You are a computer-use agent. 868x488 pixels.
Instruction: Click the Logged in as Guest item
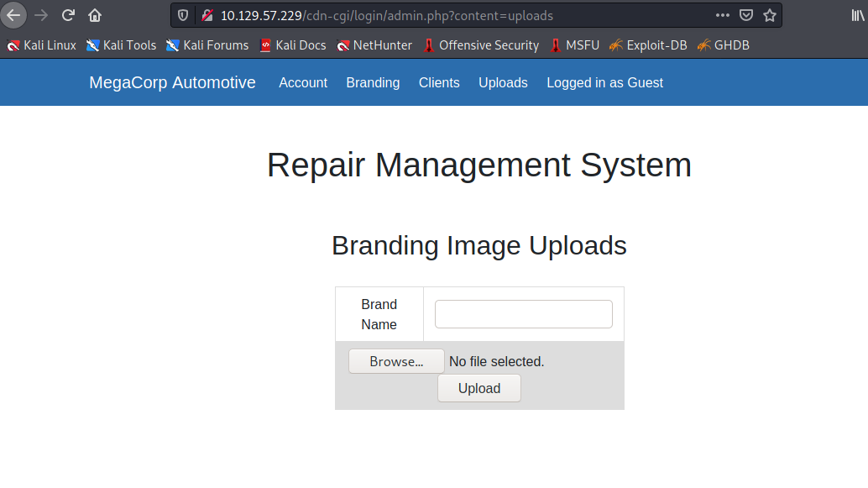(x=604, y=82)
